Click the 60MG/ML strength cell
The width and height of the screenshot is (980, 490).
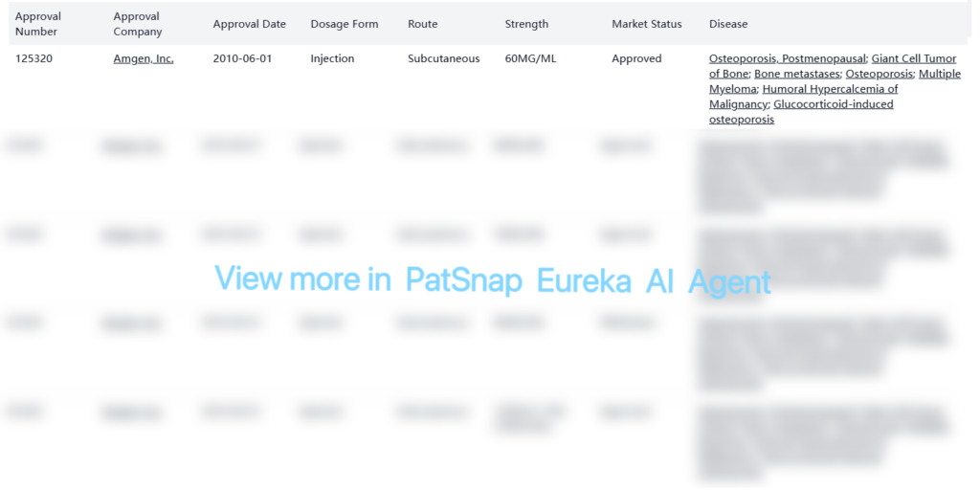tap(530, 58)
